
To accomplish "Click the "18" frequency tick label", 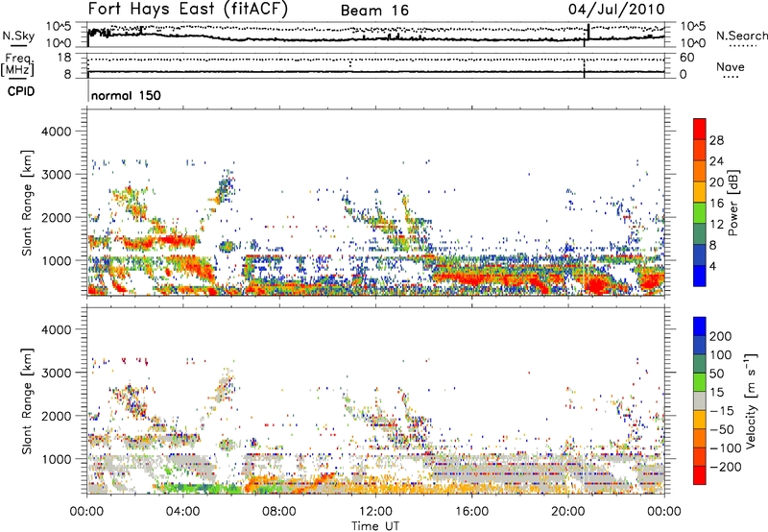I will (64, 58).
